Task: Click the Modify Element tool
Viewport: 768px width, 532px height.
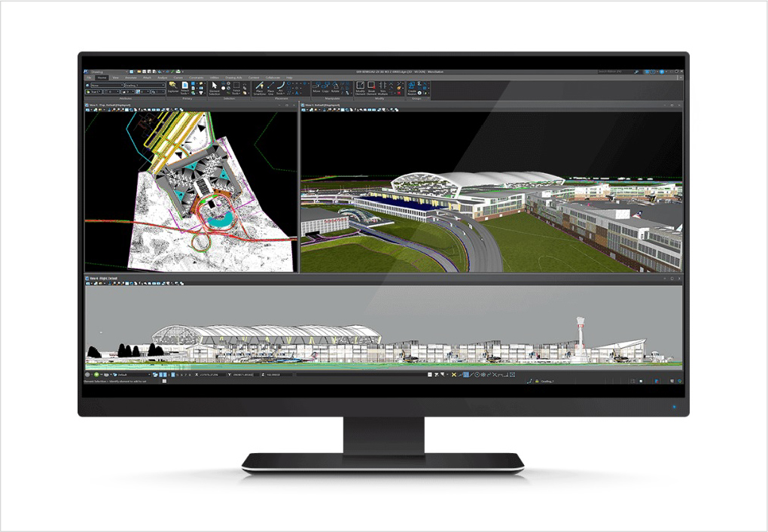Action: pos(360,87)
